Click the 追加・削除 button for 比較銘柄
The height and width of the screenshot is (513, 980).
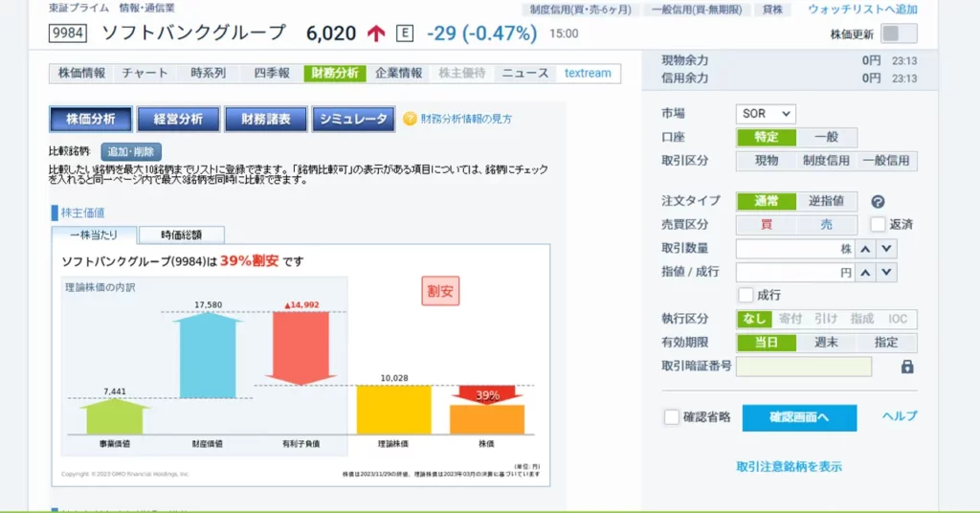tap(131, 152)
